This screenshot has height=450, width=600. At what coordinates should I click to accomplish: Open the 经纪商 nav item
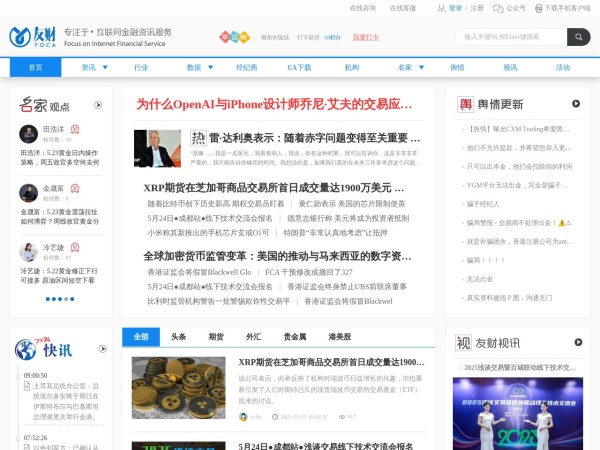pos(246,67)
